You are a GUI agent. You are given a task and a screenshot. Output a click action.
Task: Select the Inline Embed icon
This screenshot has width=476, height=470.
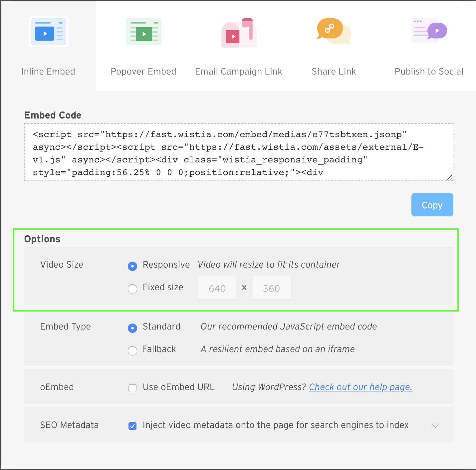(x=49, y=32)
